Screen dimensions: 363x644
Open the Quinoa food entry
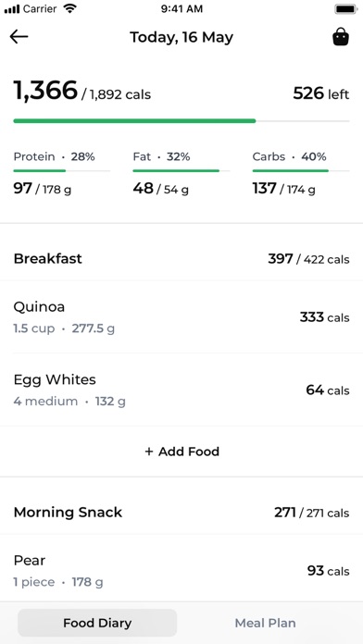pos(181,317)
